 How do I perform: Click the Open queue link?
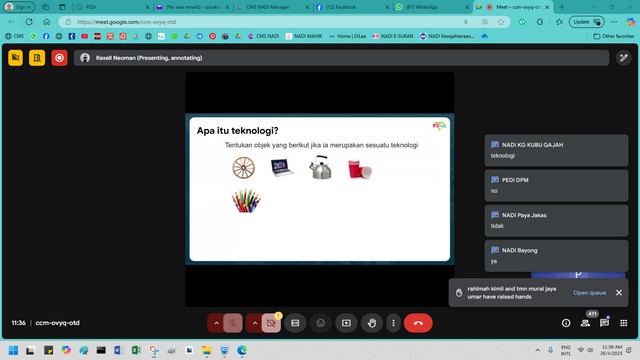(589, 293)
